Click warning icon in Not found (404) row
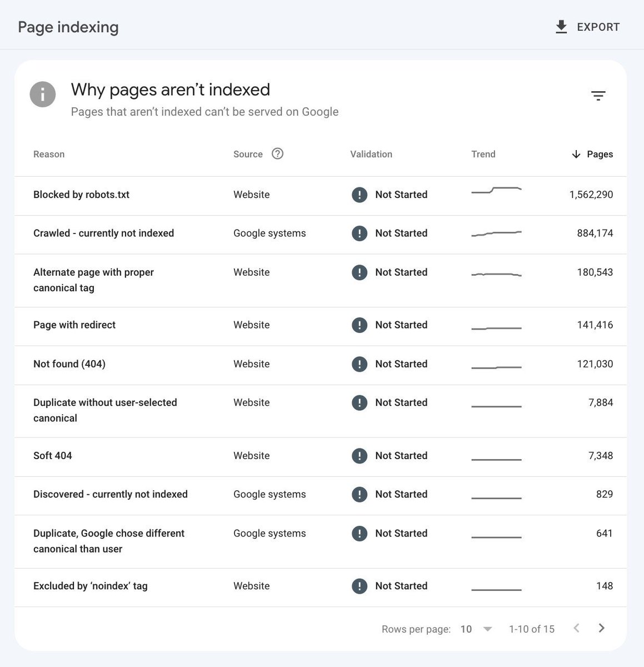 click(x=360, y=364)
